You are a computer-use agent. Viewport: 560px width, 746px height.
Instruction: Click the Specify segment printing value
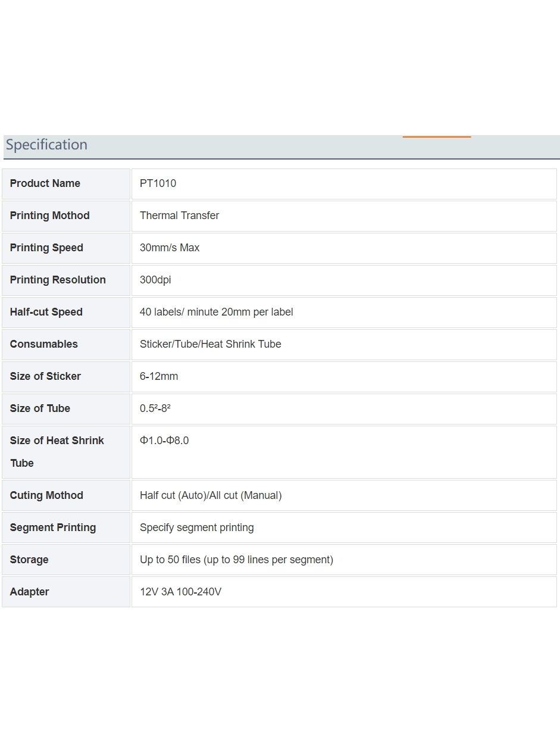tap(196, 527)
